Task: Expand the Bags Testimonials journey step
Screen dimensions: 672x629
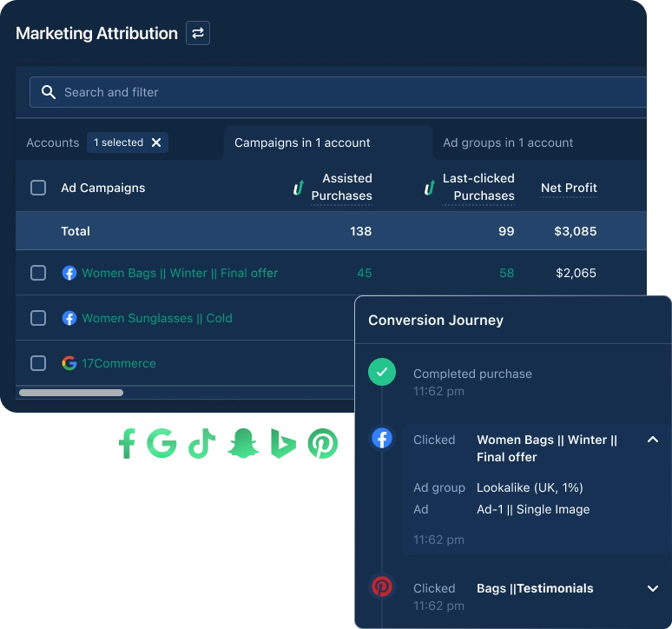Action: click(x=653, y=588)
